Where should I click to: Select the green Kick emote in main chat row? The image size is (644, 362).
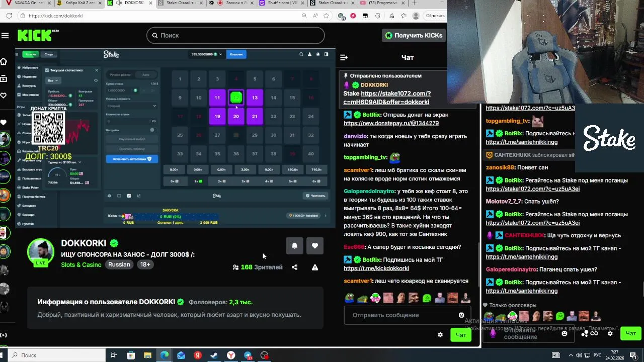(x=427, y=298)
